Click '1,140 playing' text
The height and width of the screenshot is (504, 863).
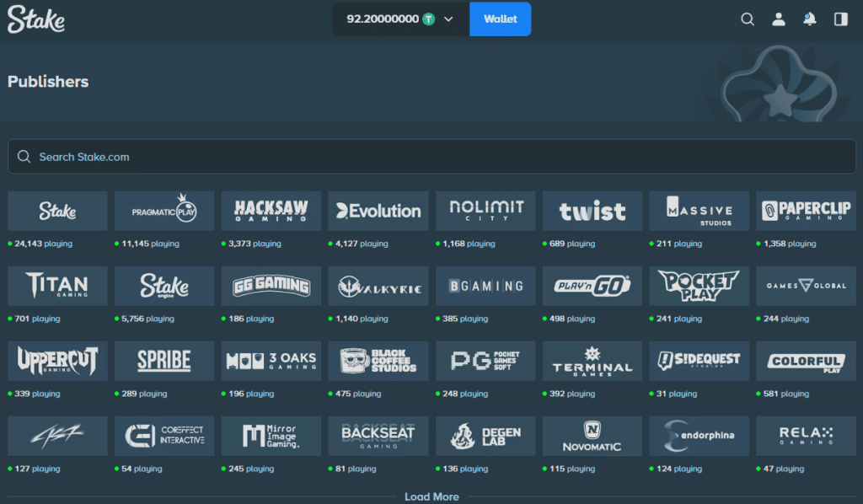pyautogui.click(x=362, y=319)
